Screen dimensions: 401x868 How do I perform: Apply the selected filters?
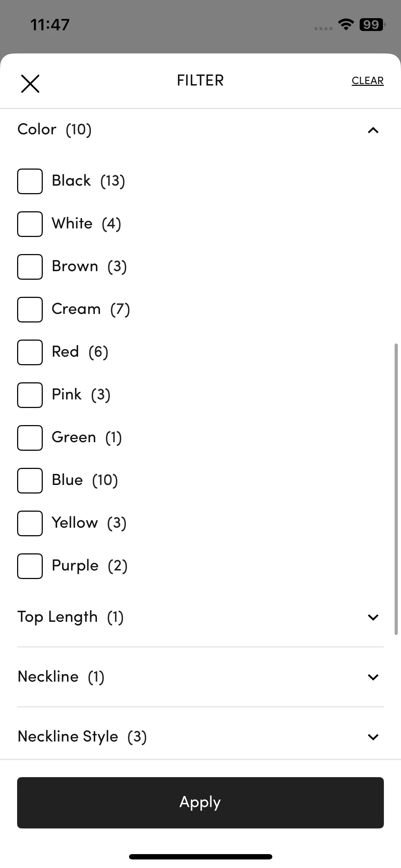click(x=200, y=802)
